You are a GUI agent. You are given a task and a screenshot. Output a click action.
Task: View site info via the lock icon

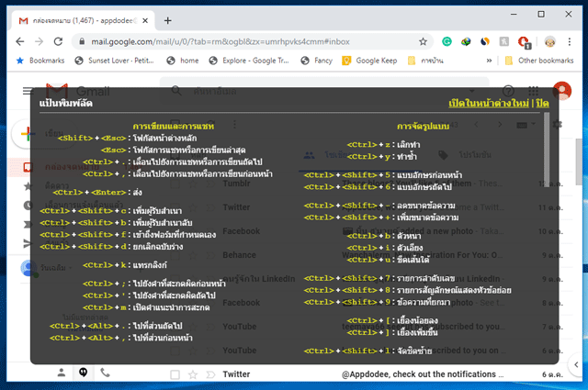[x=82, y=41]
